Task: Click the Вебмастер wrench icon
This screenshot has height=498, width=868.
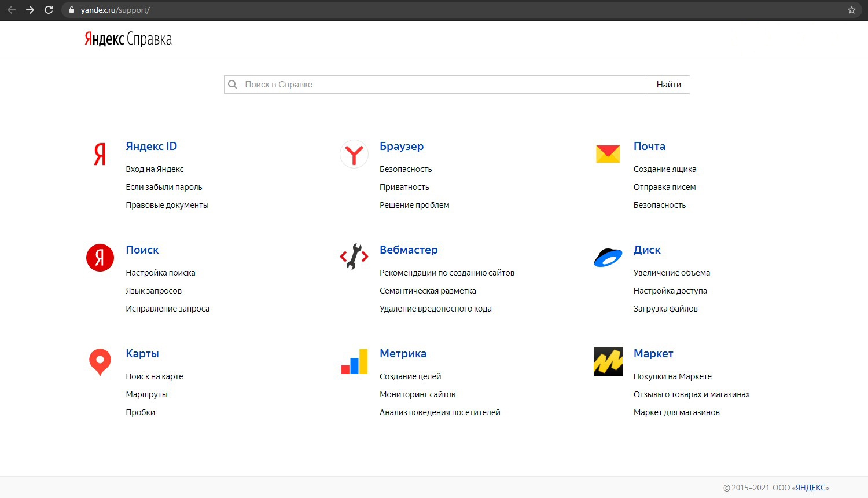Action: 354,257
